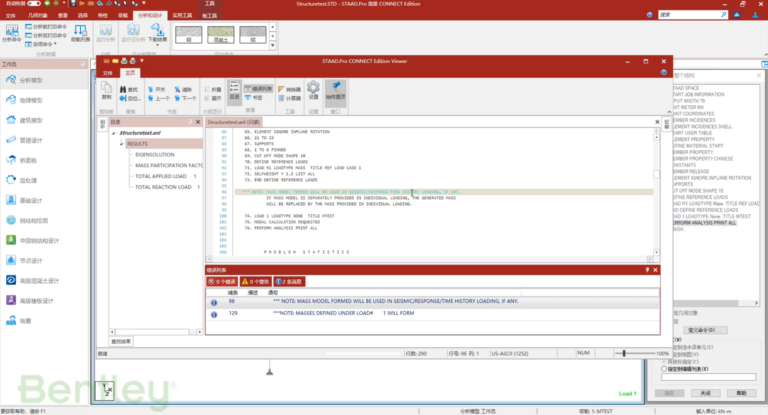This screenshot has width=768, height=415.
Task: Switch to 荷载 ribbon tab
Action: click(x=122, y=15)
